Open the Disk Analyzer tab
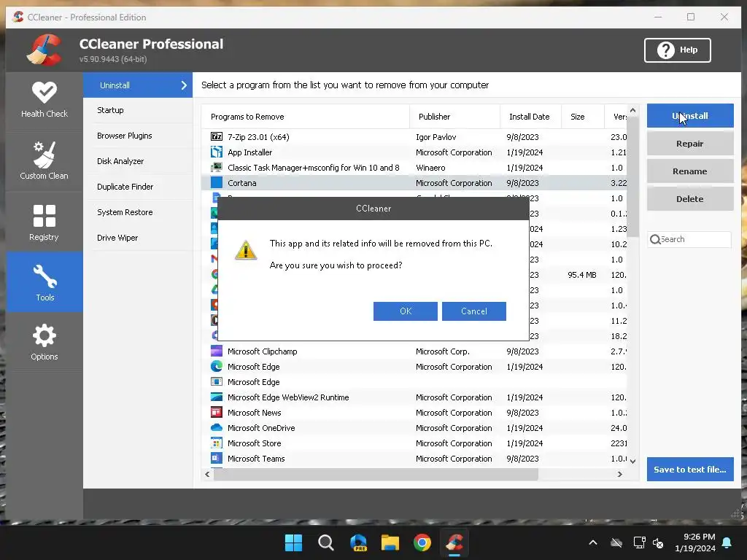 click(x=138, y=161)
